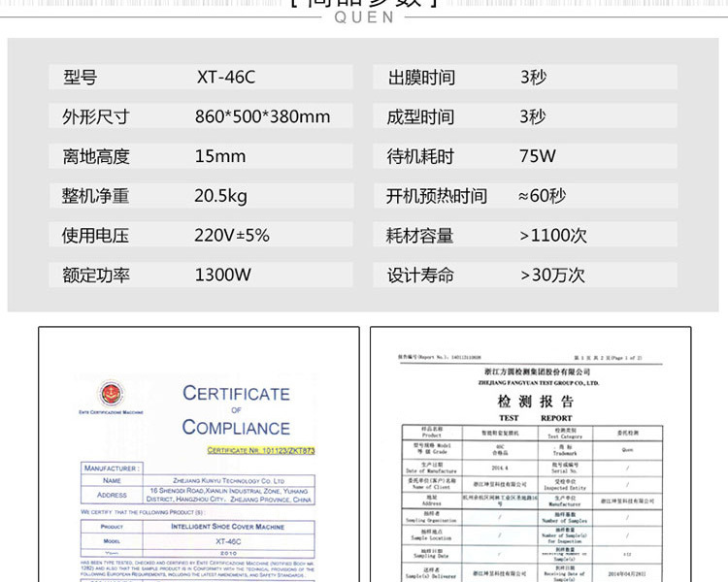This screenshot has width=728, height=582.
Task: Select the 3秒 value beside 成型时间
Action: pos(533,116)
